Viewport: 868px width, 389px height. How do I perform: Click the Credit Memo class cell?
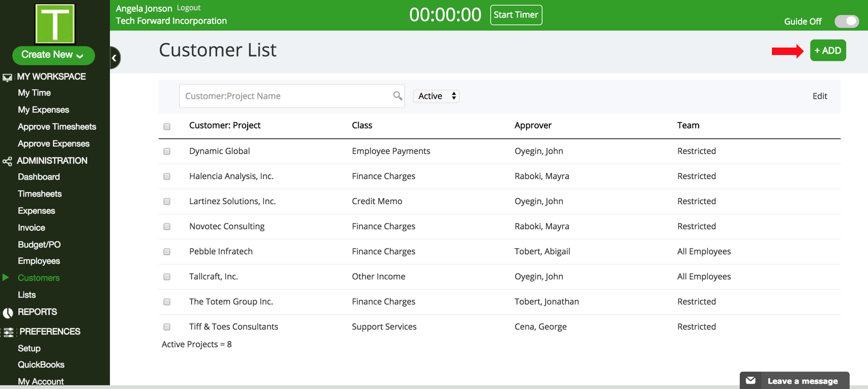pyautogui.click(x=377, y=201)
